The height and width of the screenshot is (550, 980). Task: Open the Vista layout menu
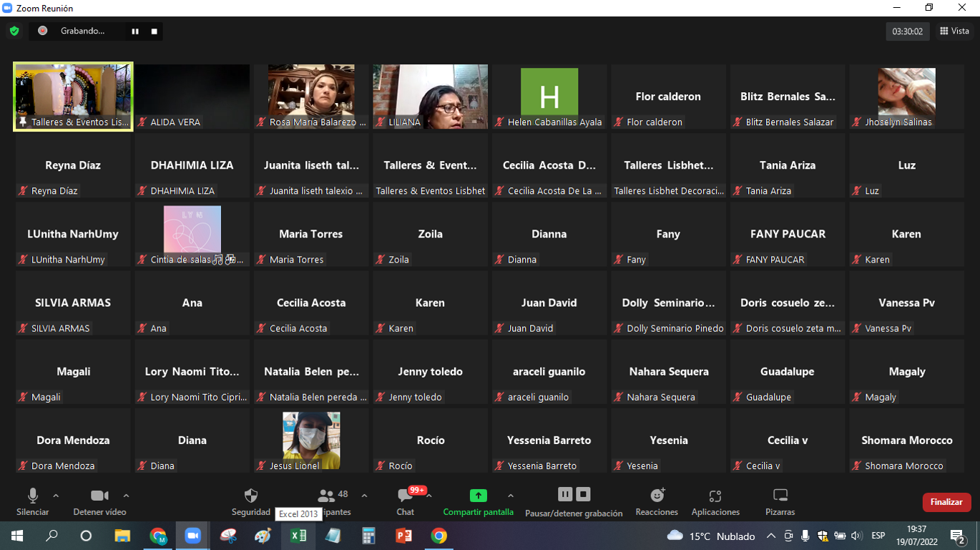point(954,31)
